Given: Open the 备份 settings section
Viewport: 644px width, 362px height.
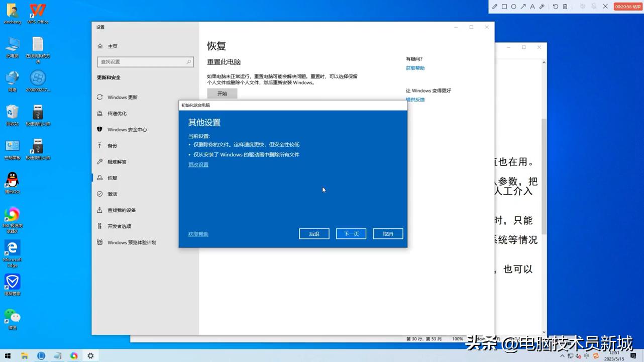Looking at the screenshot, I should point(113,145).
